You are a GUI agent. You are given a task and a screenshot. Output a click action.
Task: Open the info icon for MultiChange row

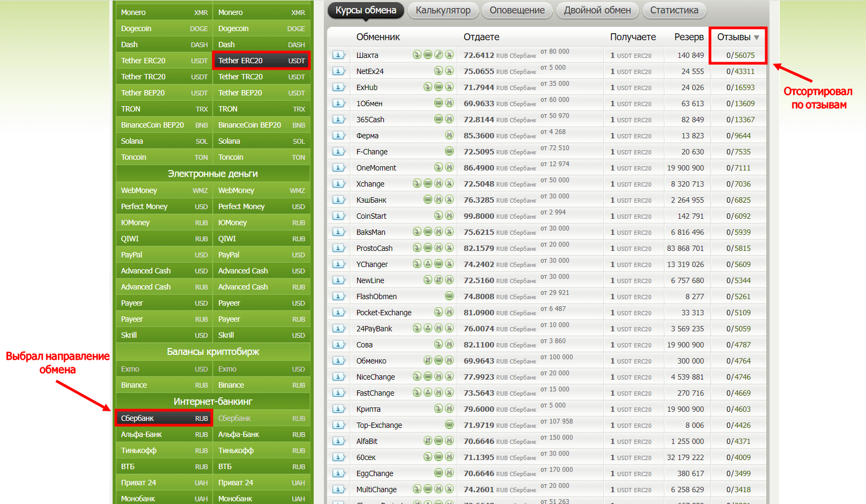pos(338,489)
